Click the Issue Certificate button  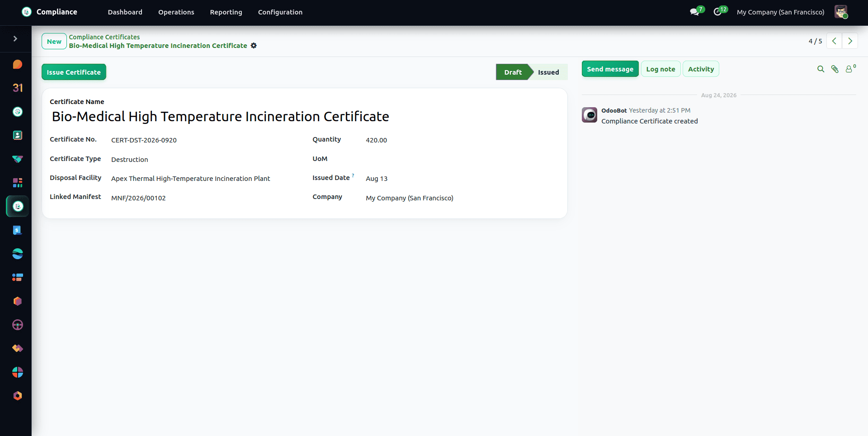pyautogui.click(x=74, y=72)
